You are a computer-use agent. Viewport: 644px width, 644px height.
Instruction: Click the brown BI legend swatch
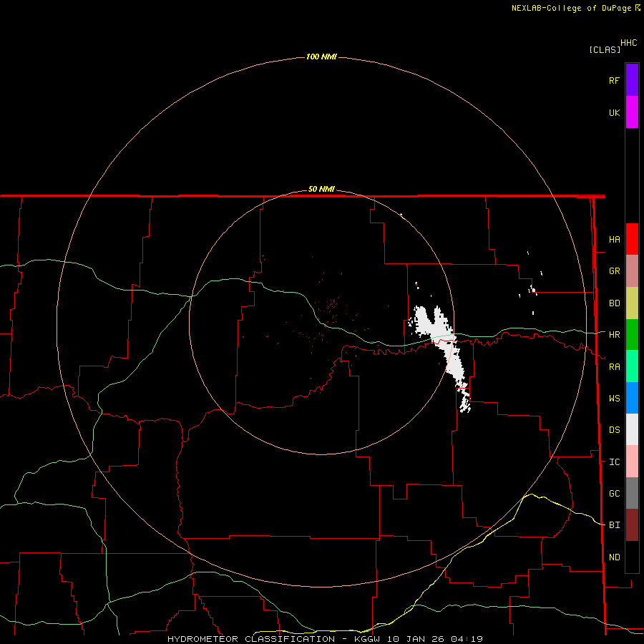632,525
